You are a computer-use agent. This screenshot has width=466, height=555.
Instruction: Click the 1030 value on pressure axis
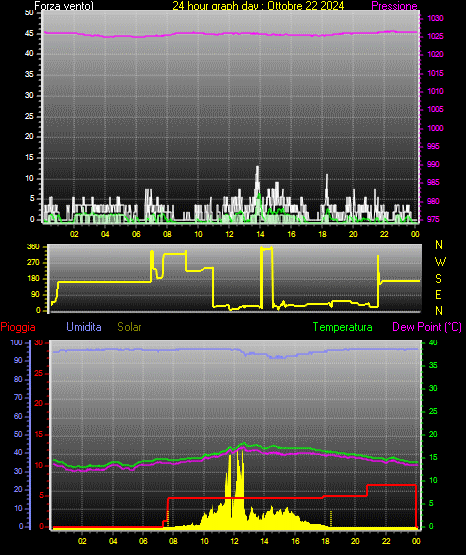click(435, 18)
